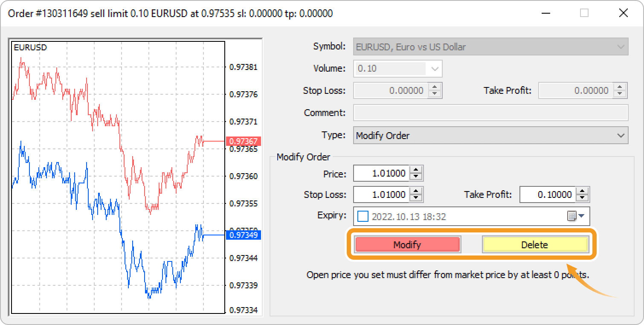The height and width of the screenshot is (325, 644).
Task: Minimize the order window
Action: tap(545, 13)
